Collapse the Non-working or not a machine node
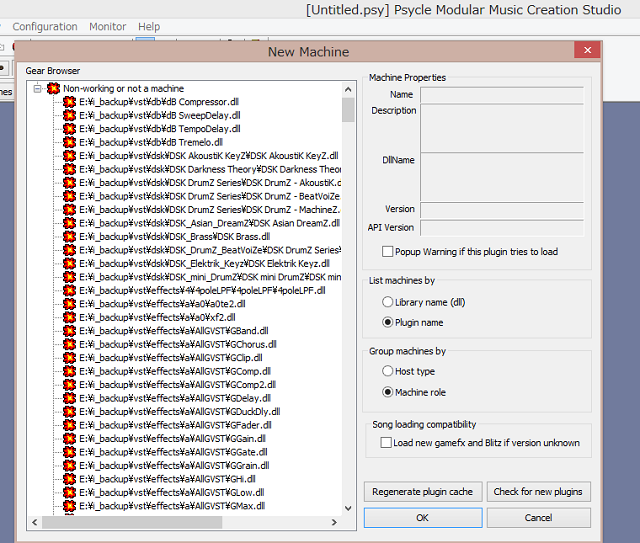The height and width of the screenshot is (543, 640). click(x=37, y=89)
